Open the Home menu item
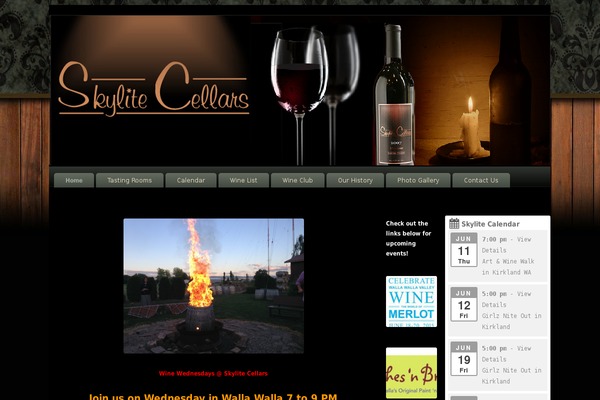 pos(74,180)
